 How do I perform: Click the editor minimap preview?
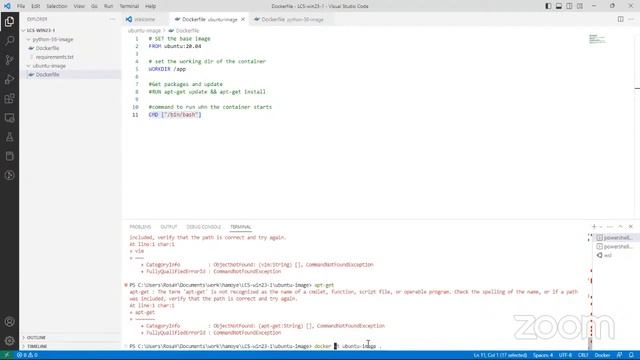[597, 39]
